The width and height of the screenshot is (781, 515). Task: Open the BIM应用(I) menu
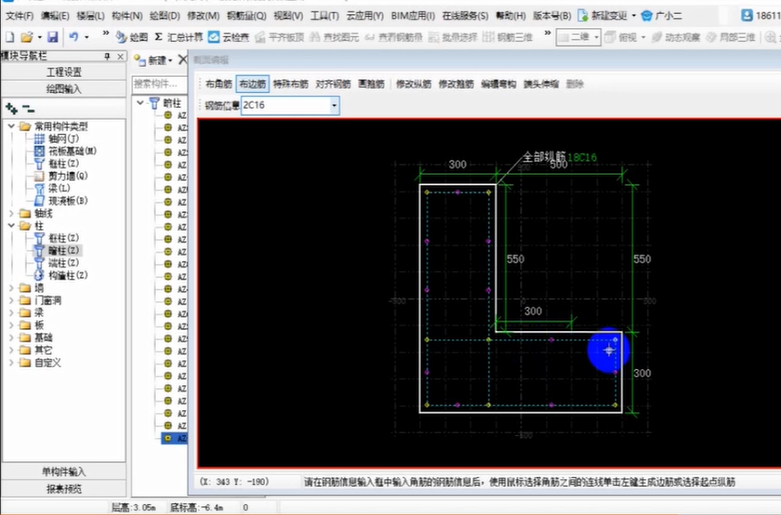(413, 16)
